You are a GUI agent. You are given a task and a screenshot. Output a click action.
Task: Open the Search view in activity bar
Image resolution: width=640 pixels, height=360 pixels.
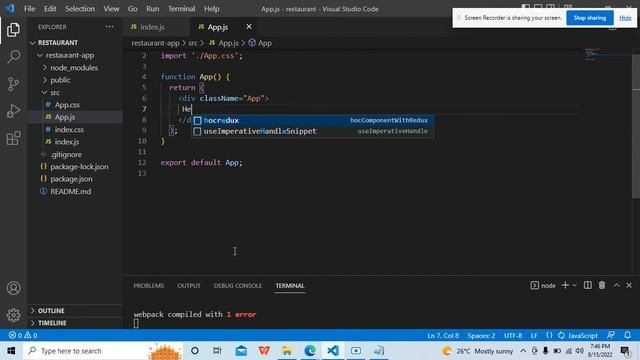[x=13, y=56]
